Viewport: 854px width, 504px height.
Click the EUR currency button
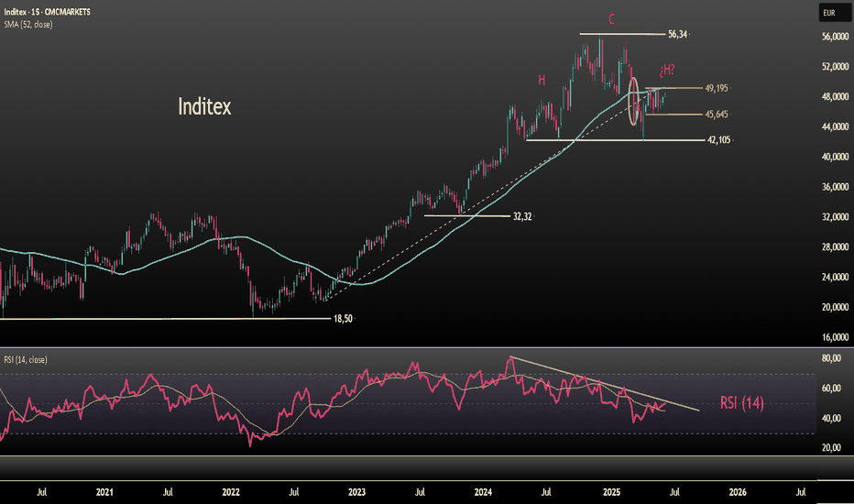tap(835, 13)
